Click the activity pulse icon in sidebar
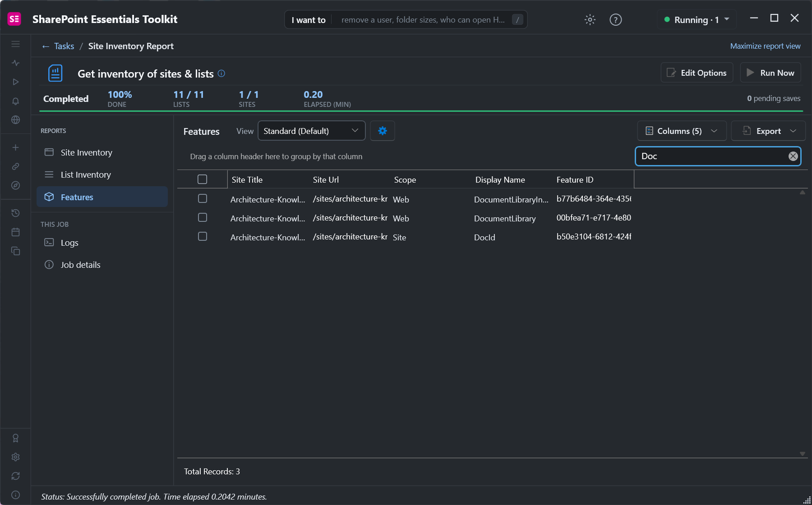 pos(15,63)
